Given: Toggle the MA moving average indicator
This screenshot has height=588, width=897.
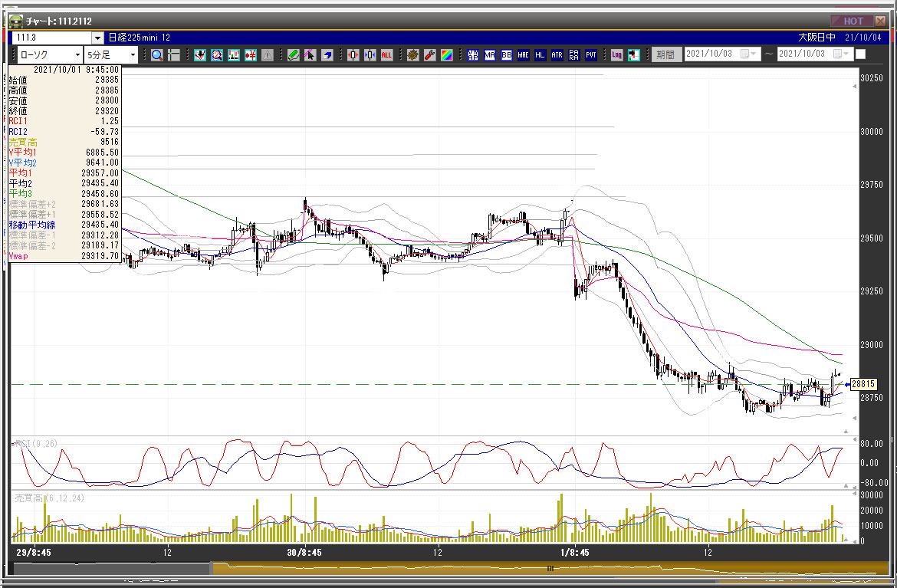Looking at the screenshot, I should coord(490,55).
